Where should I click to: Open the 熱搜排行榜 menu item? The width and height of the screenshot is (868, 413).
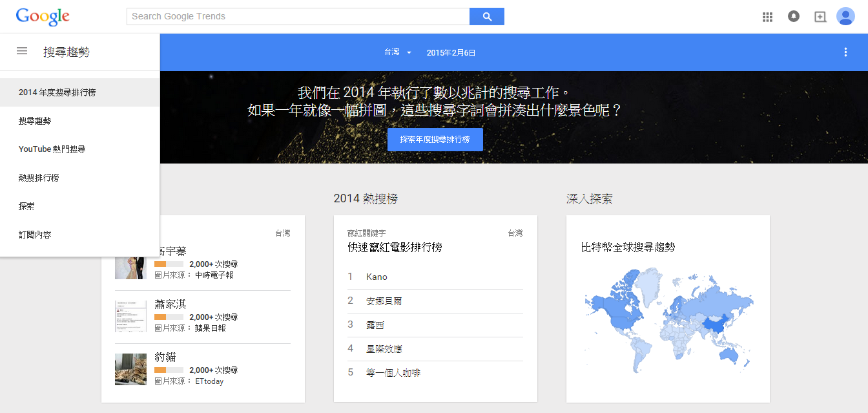[x=80, y=178]
